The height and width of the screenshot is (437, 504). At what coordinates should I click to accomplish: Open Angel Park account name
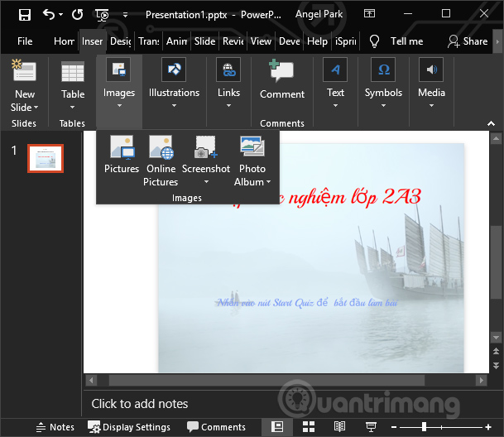[319, 14]
